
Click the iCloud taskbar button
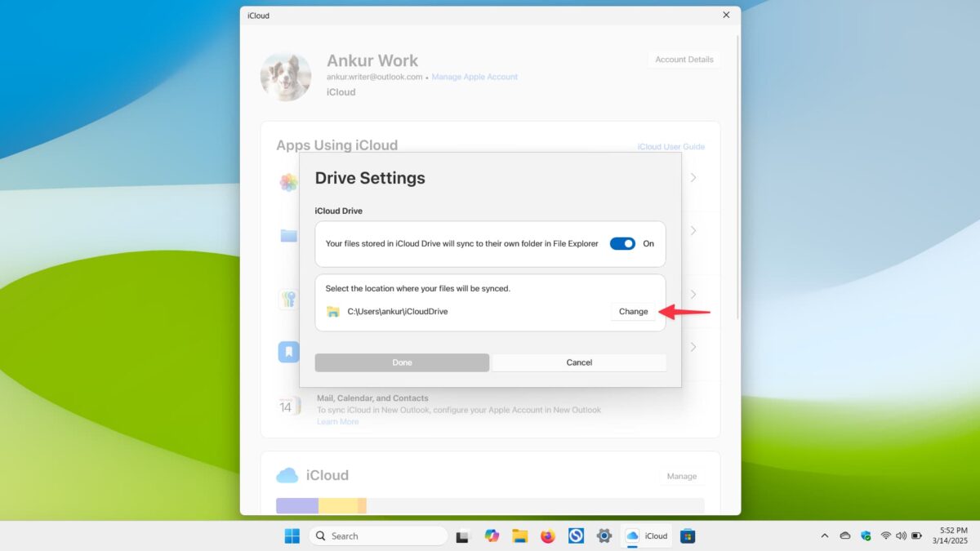[647, 535]
